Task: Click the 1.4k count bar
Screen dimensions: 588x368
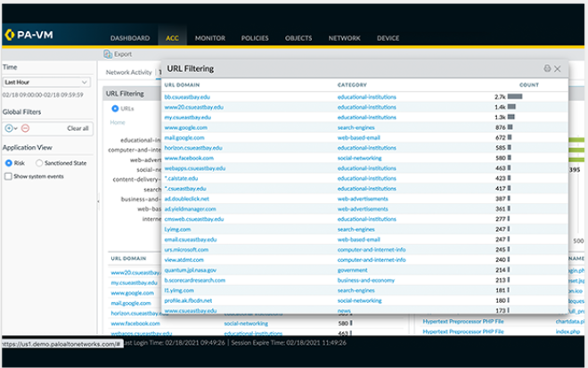Action: [x=511, y=107]
